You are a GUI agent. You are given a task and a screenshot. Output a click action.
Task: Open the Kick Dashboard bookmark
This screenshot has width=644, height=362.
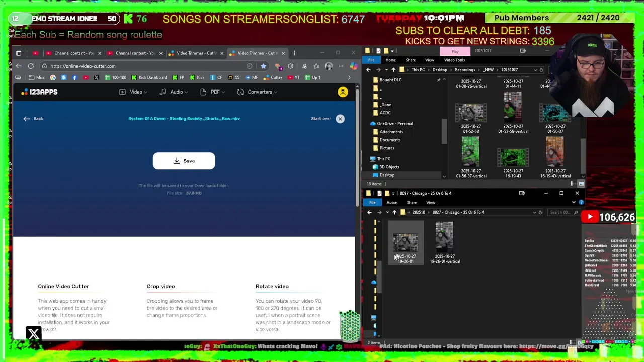(x=149, y=78)
